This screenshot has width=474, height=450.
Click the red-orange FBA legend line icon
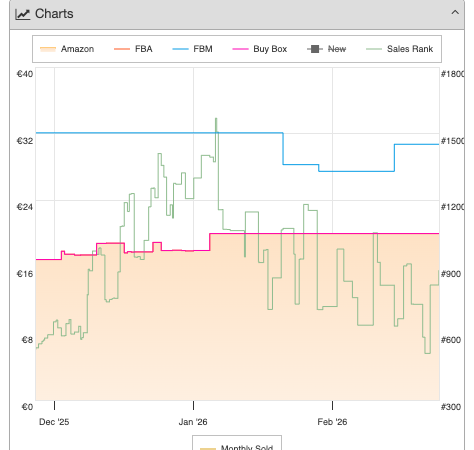[x=122, y=49]
